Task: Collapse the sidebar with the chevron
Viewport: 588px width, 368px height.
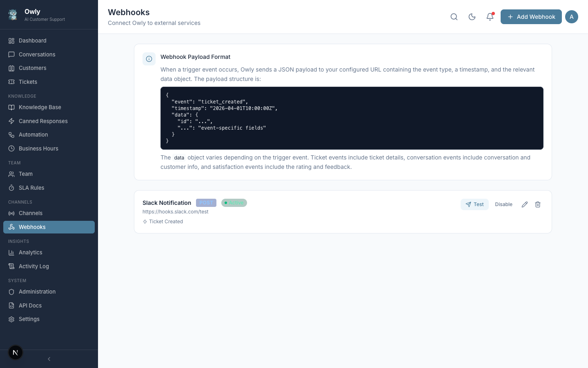Action: (x=49, y=359)
